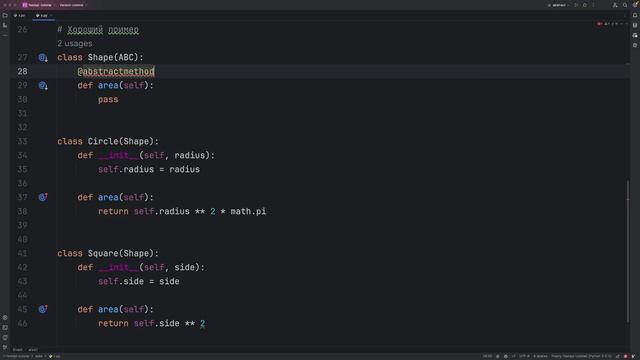640x360 pixels.
Task: Open Notifications bell in right sidebar
Action: click(635, 15)
